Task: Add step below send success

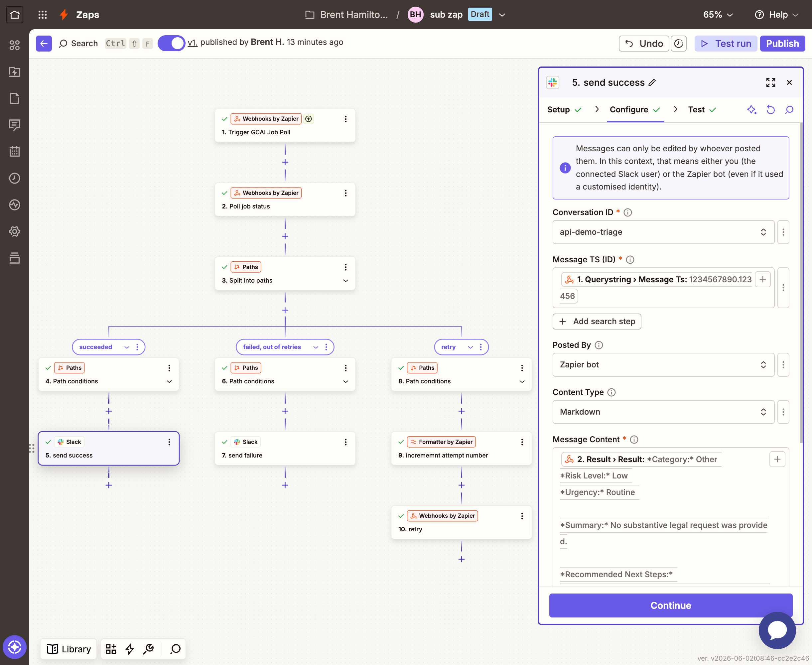Action: click(x=109, y=485)
